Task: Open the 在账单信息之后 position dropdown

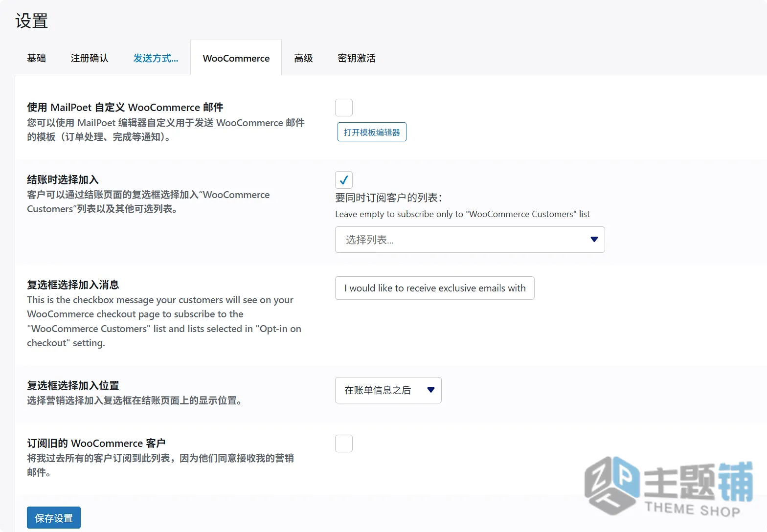Action: [388, 390]
